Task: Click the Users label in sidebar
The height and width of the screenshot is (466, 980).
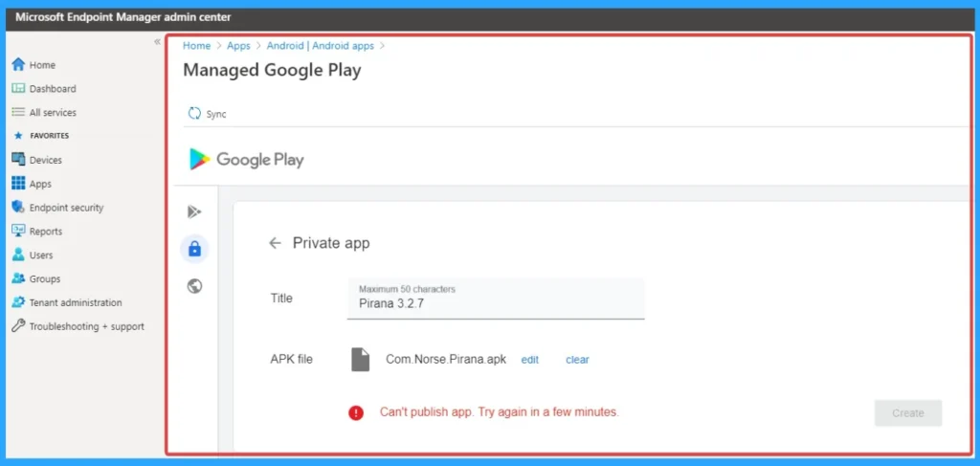Action: tap(41, 255)
